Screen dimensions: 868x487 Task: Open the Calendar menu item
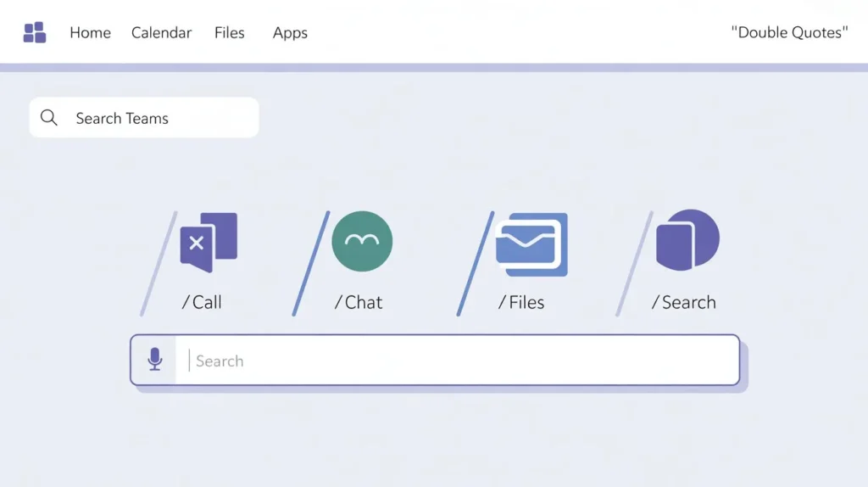[161, 33]
